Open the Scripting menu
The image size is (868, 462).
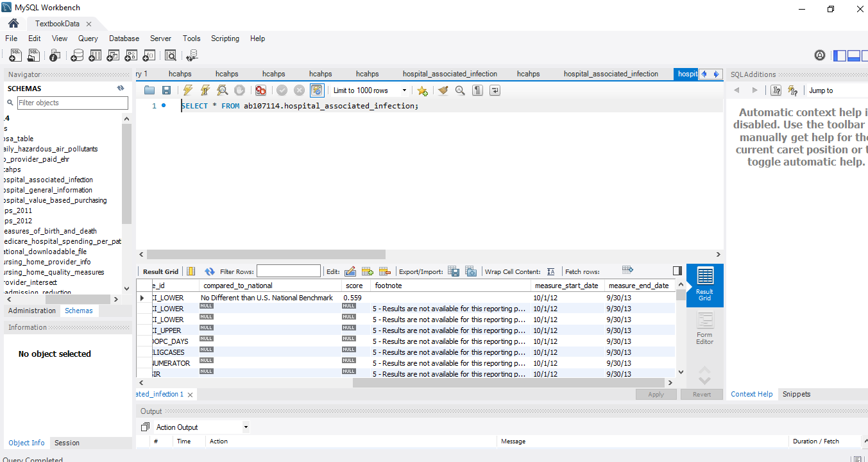(225, 38)
